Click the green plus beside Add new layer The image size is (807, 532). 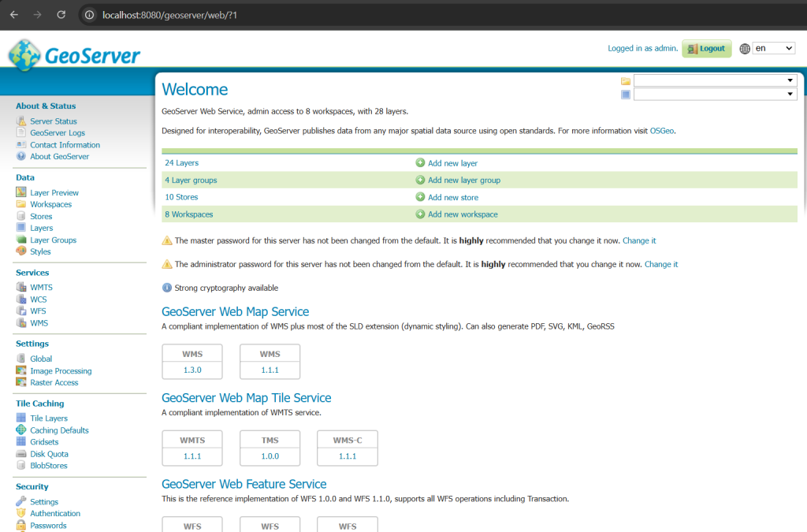pyautogui.click(x=421, y=162)
